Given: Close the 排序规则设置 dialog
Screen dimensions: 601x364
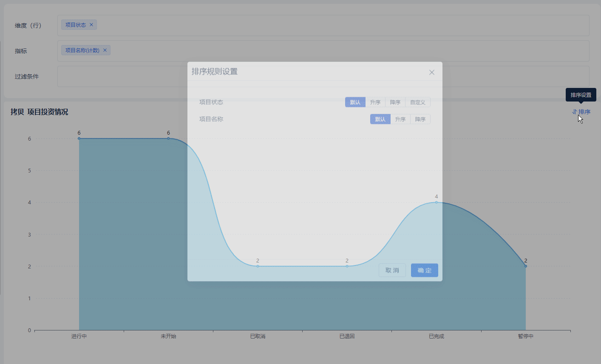Looking at the screenshot, I should pyautogui.click(x=431, y=72).
